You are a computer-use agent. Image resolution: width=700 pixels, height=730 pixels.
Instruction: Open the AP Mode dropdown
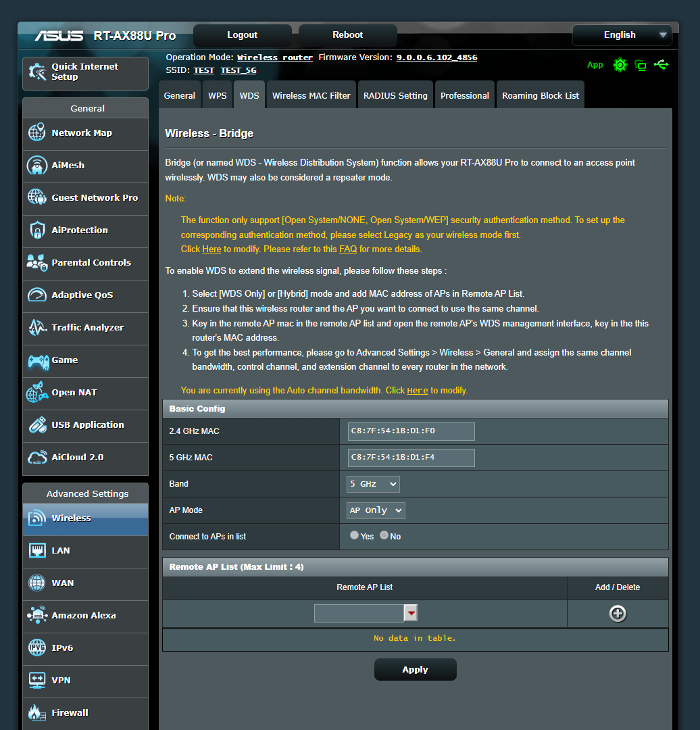pyautogui.click(x=376, y=510)
